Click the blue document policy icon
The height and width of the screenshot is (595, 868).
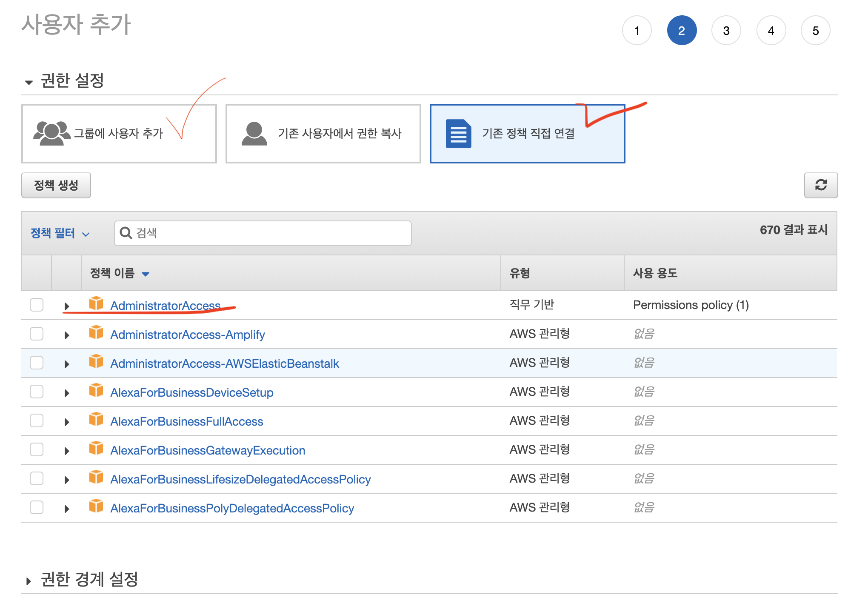coord(458,133)
